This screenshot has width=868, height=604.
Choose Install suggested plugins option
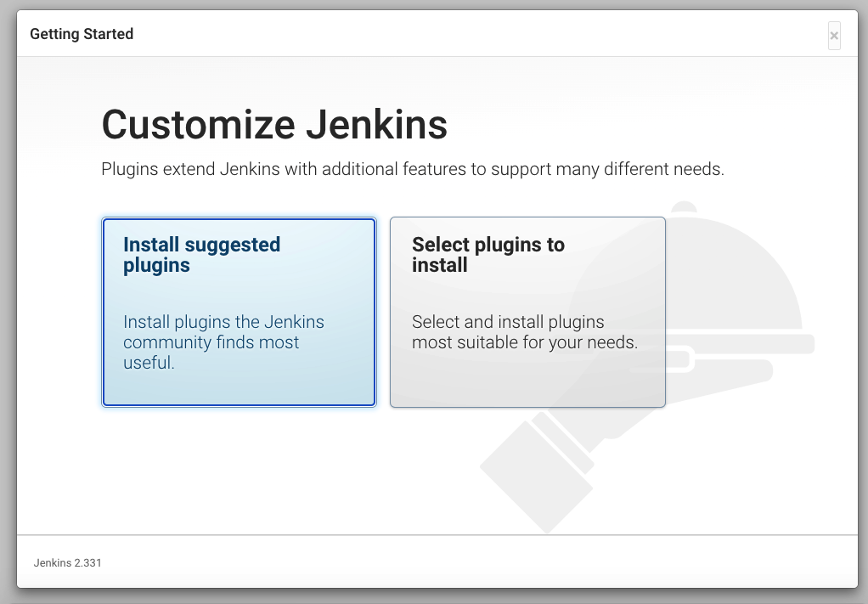(x=239, y=313)
